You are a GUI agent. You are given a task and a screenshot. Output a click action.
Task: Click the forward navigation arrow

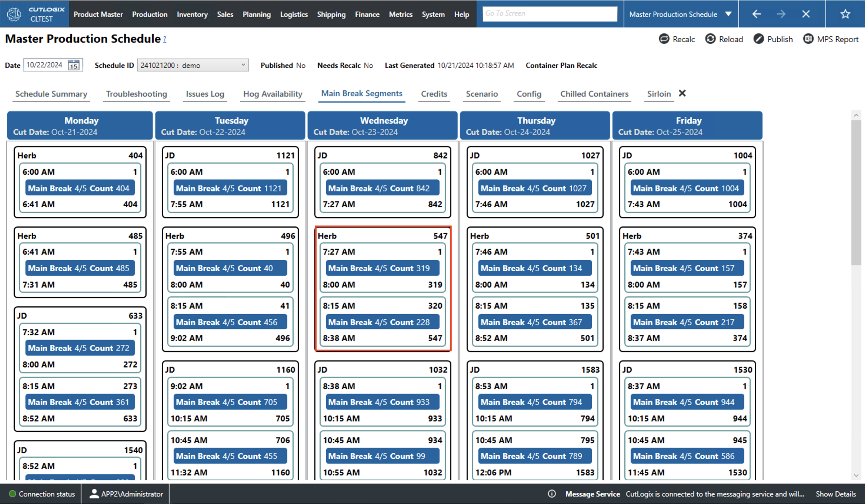coord(781,14)
